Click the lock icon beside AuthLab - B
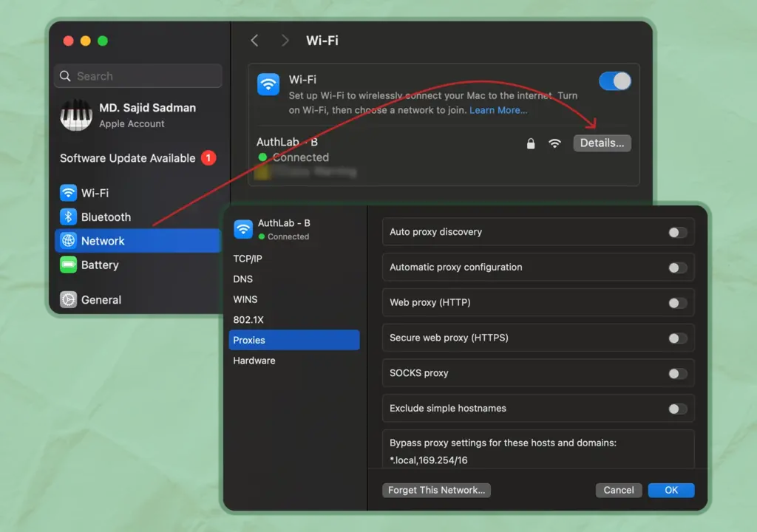Viewport: 757px width, 532px height. pyautogui.click(x=531, y=143)
